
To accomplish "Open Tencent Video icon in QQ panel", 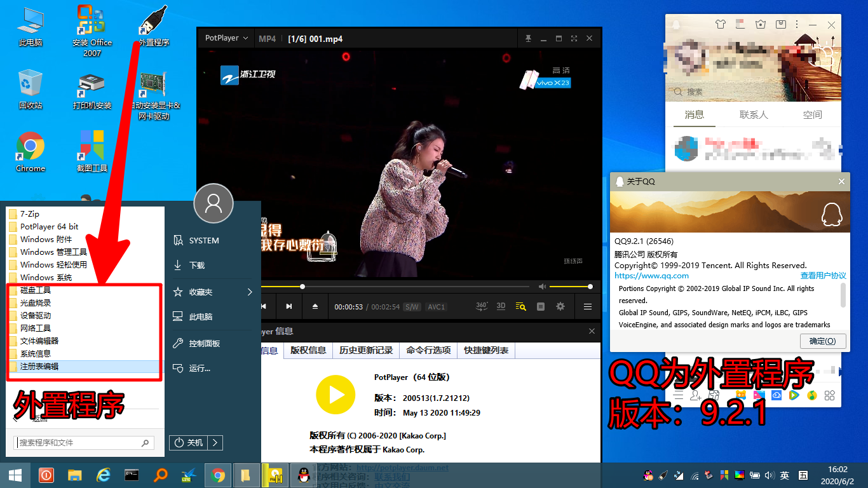I will 794,396.
